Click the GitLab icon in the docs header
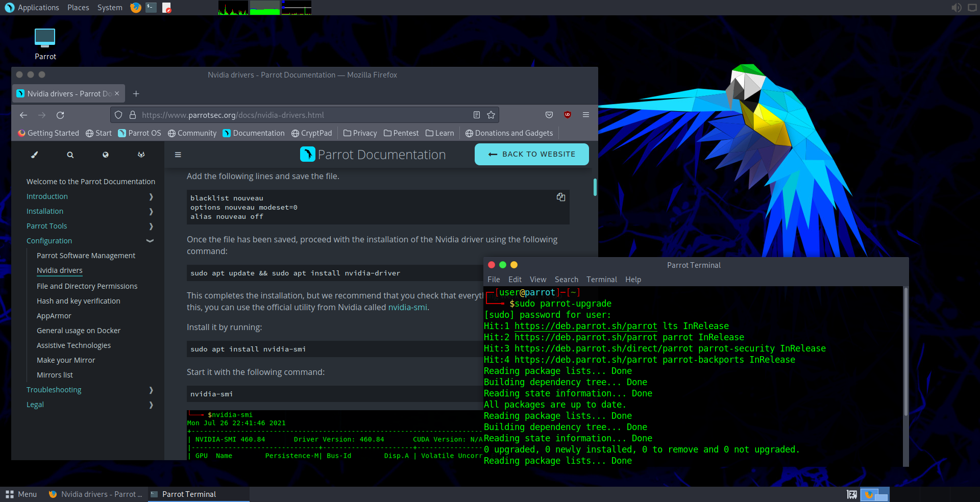980x502 pixels. point(141,155)
